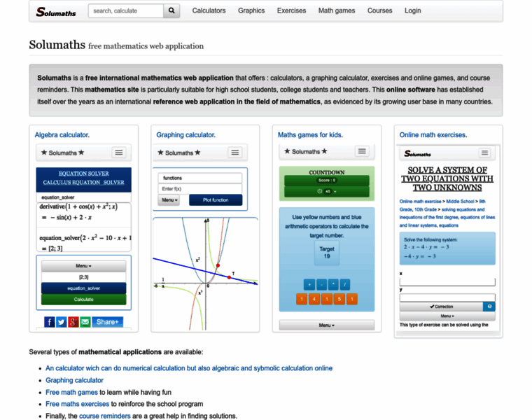This screenshot has height=420, width=532.
Task: Expand Menu dropdown in Graphing calculator card
Action: pyautogui.click(x=169, y=199)
